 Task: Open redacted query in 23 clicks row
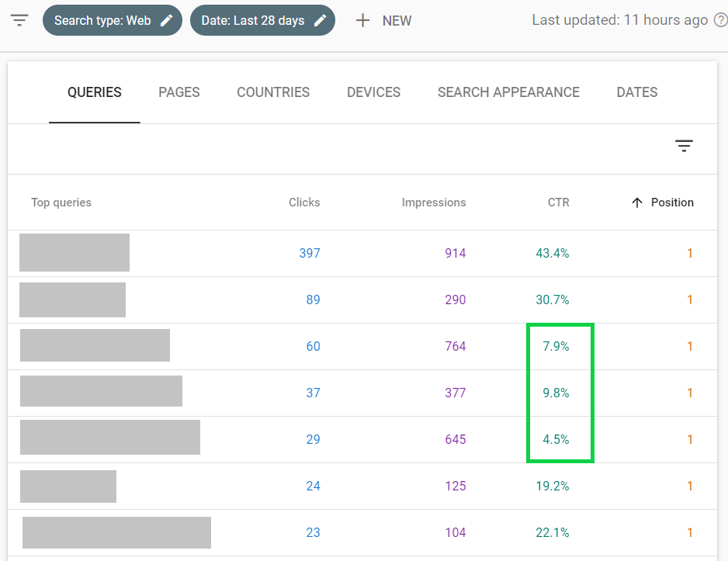coord(116,532)
